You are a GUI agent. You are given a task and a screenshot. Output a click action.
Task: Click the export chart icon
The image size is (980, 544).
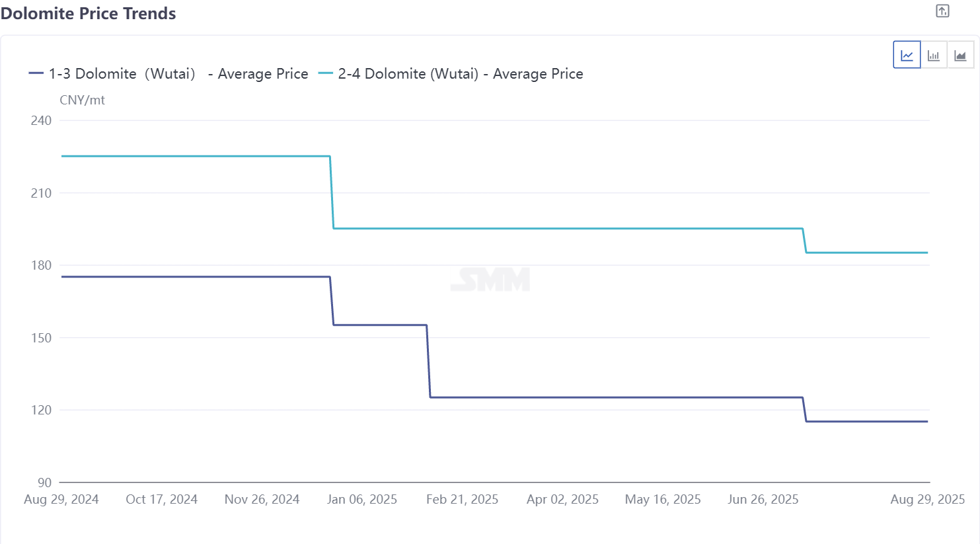pos(942,11)
